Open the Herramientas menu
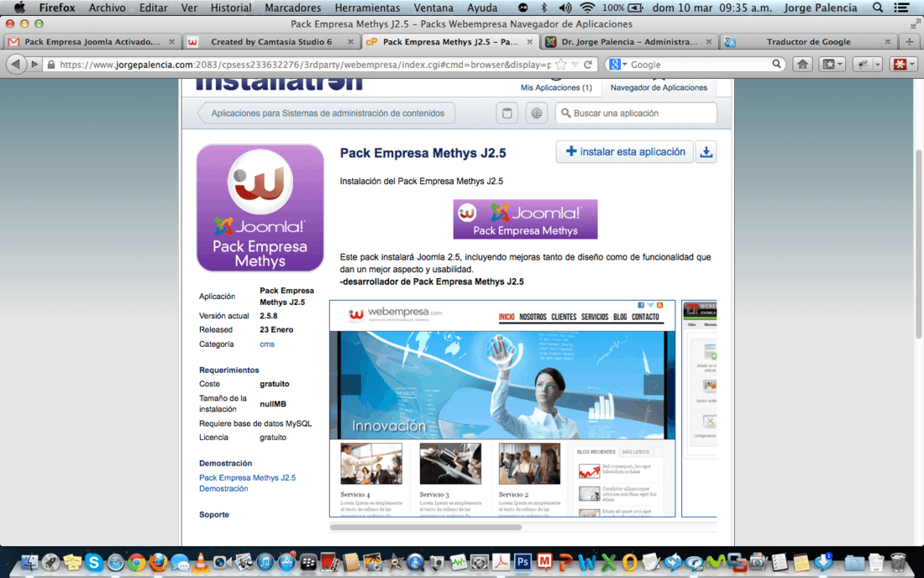The height and width of the screenshot is (578, 924). tap(367, 8)
